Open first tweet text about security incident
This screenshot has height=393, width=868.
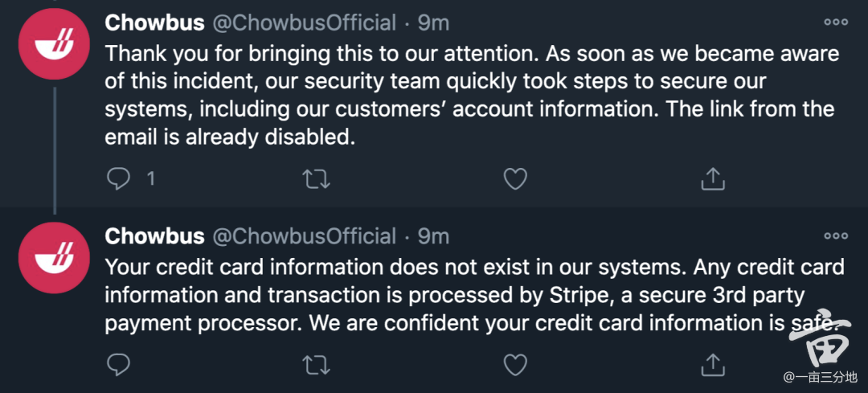[x=473, y=95]
